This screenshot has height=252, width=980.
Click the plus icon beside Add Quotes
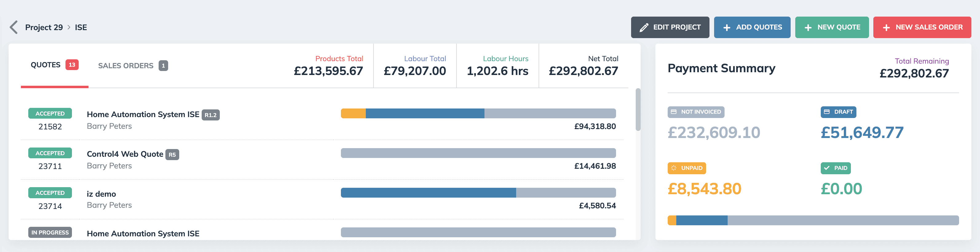(728, 27)
